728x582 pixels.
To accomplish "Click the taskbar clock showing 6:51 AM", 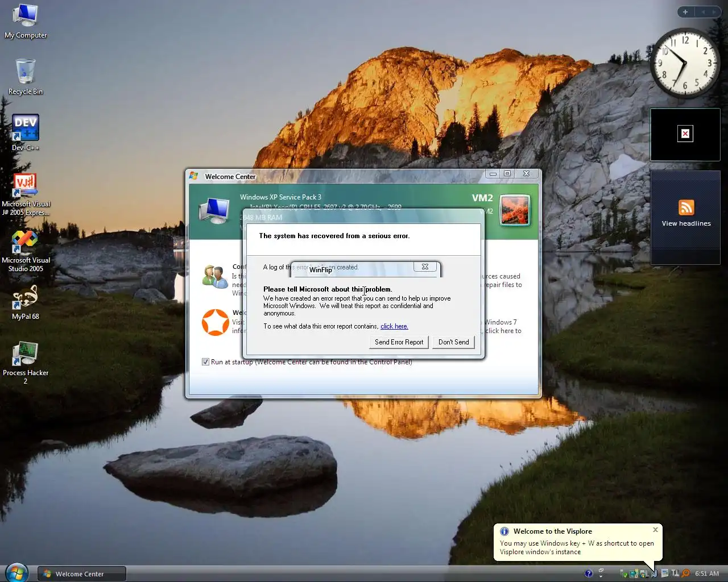I will 707,573.
